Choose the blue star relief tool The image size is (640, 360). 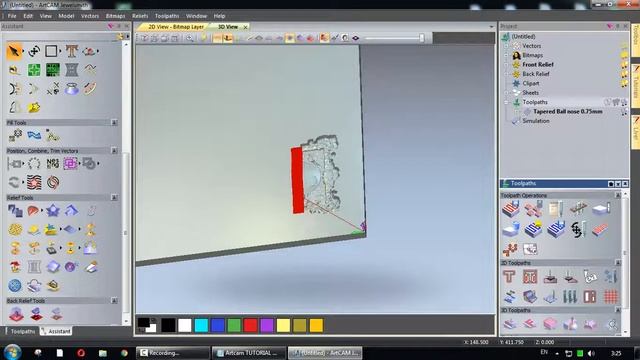point(53,211)
